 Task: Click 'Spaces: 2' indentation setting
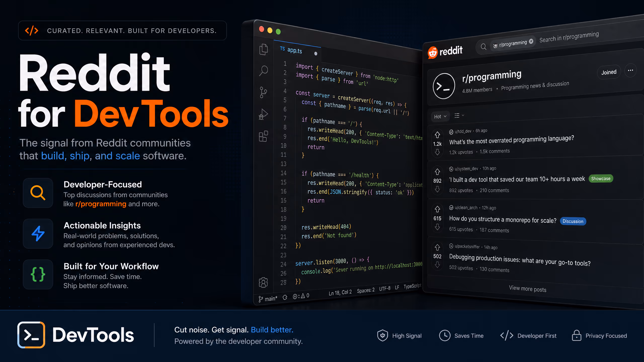coord(366,290)
